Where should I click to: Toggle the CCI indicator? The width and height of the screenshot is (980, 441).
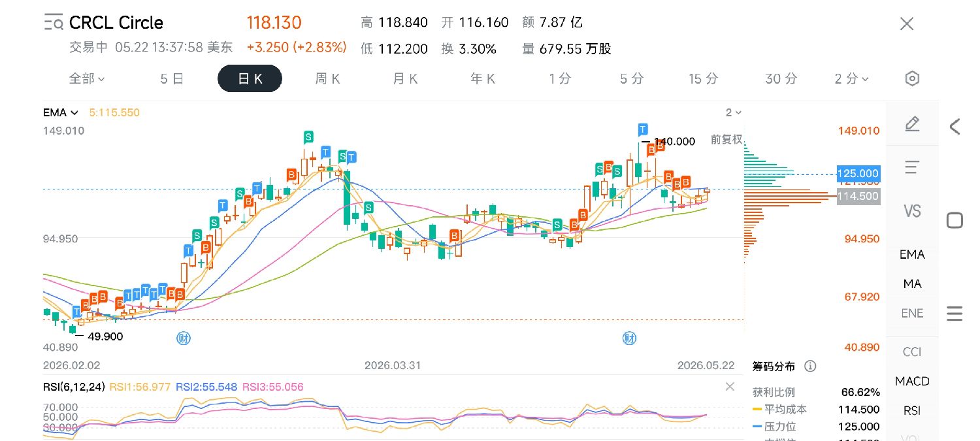pos(912,351)
